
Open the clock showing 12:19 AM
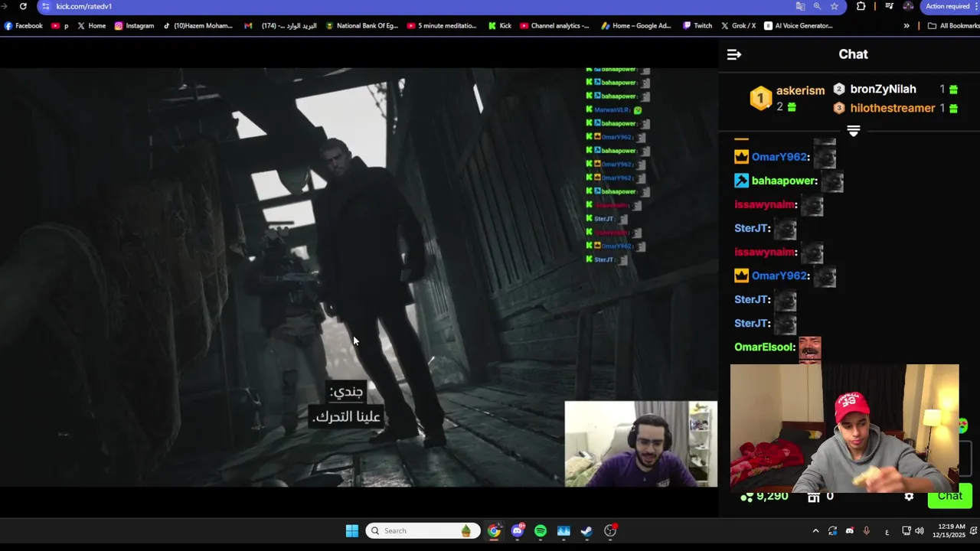948,530
